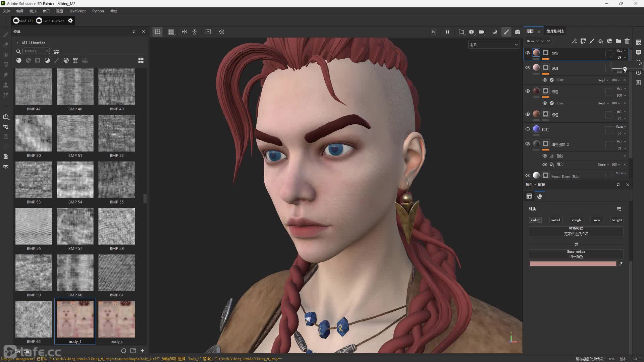Hide the 色阶 levels effect

click(x=545, y=156)
